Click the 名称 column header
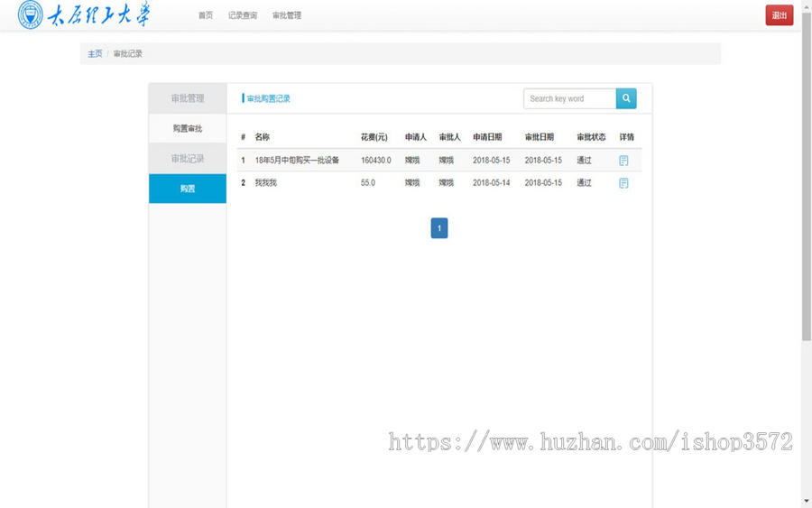Screen dimensions: 812x508 262,137
